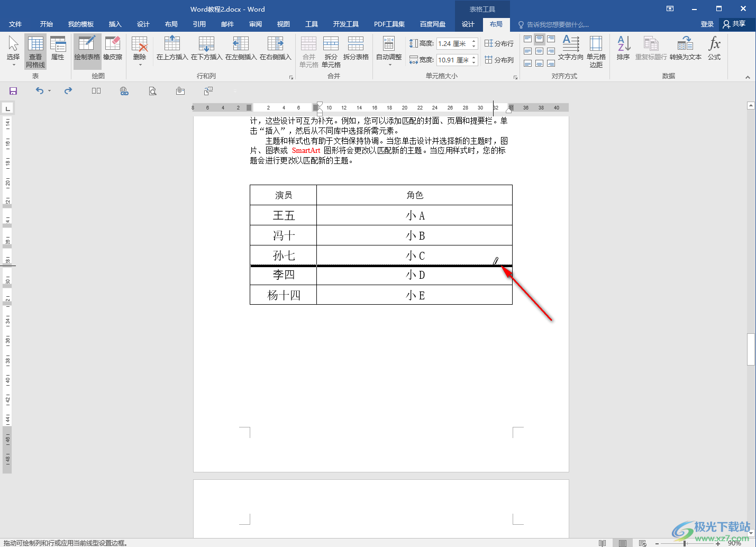The width and height of the screenshot is (756, 547).
Task: Click the Redo arrow icon
Action: click(68, 91)
